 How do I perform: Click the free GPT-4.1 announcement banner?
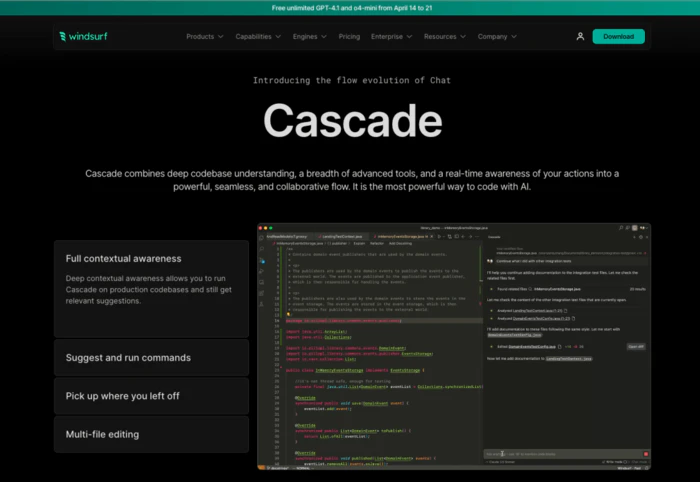(350, 8)
